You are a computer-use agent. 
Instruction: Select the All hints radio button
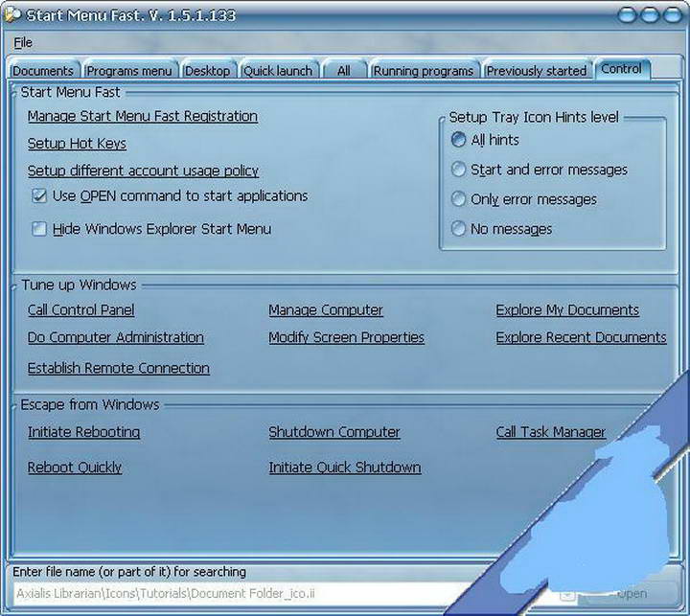click(485, 140)
